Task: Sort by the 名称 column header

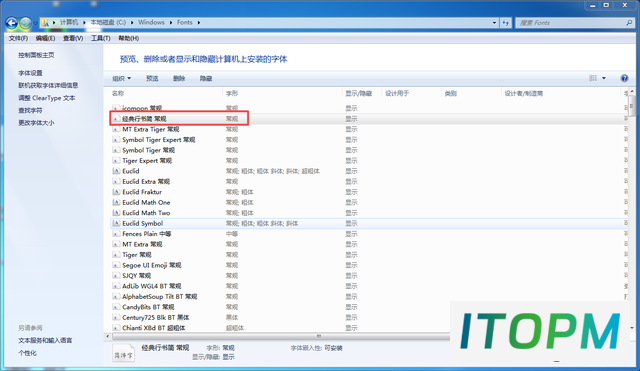Action: click(x=118, y=93)
